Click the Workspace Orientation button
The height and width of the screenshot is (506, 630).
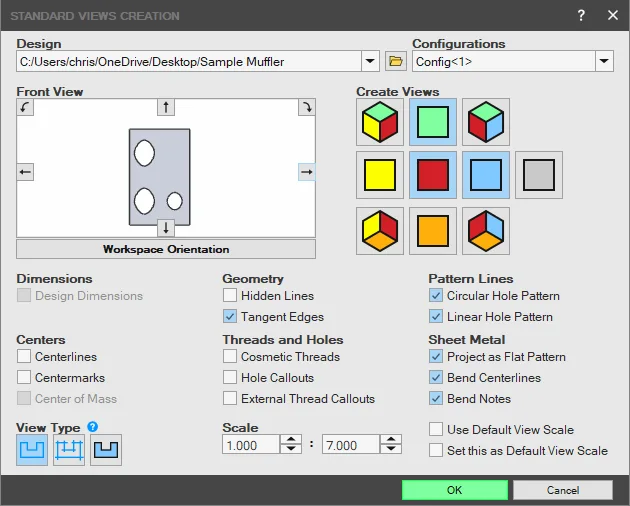[x=166, y=249]
